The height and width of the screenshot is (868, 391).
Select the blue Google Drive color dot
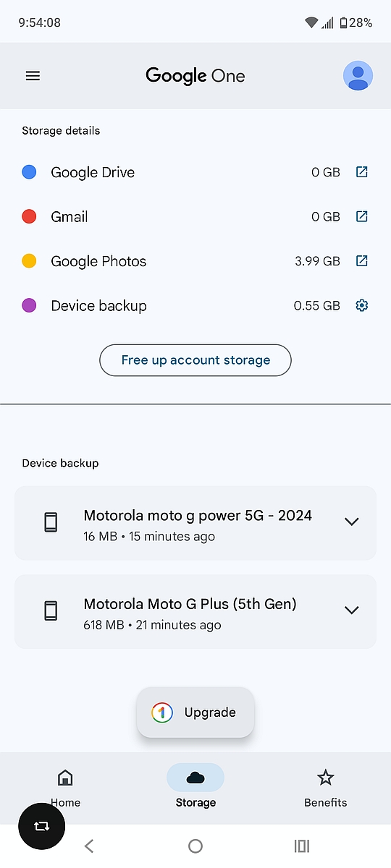[29, 172]
